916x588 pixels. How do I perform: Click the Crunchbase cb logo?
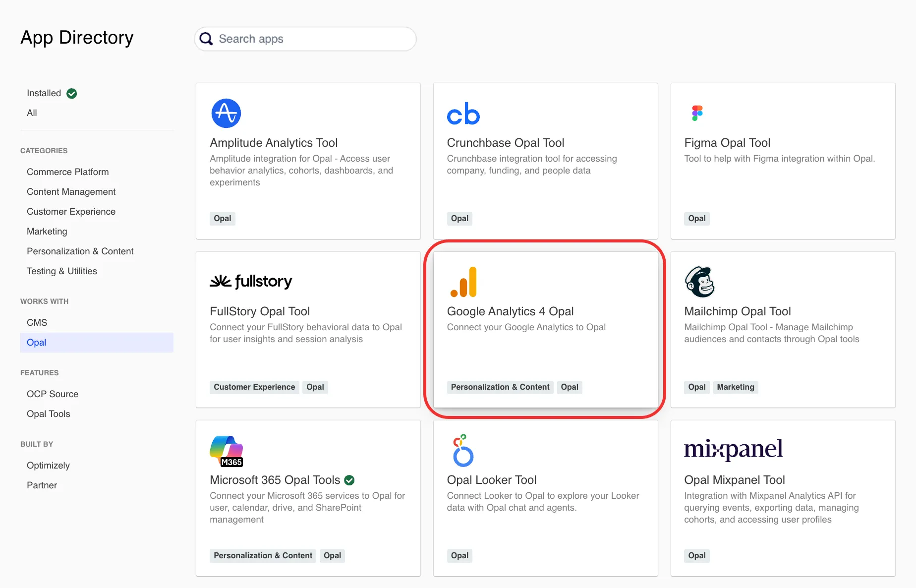point(463,114)
